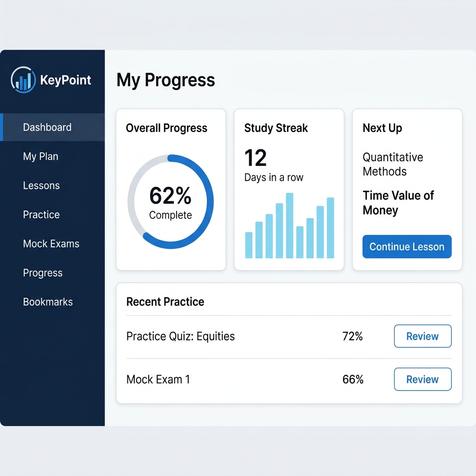This screenshot has height=476, width=476.
Task: Click the My Progress heading
Action: 166,80
